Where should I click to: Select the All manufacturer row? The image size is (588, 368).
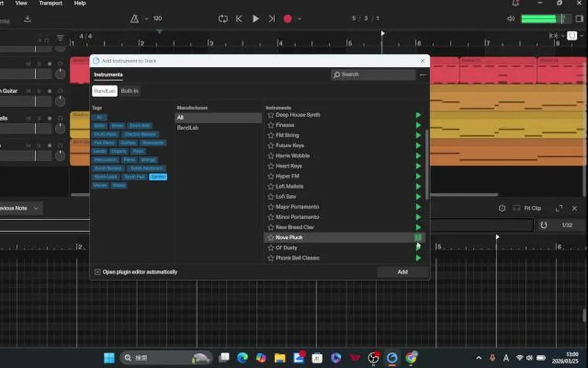[218, 118]
